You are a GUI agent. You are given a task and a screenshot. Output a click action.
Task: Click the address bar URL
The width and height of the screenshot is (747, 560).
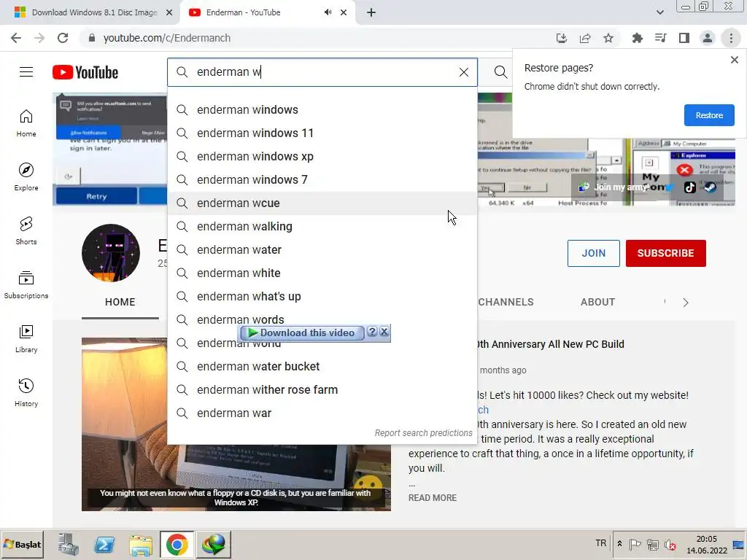167,38
